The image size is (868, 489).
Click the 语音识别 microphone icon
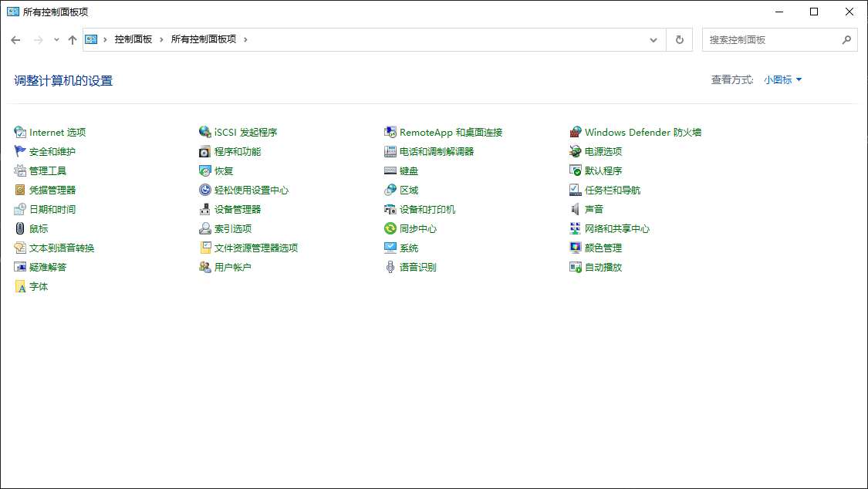pyautogui.click(x=390, y=268)
